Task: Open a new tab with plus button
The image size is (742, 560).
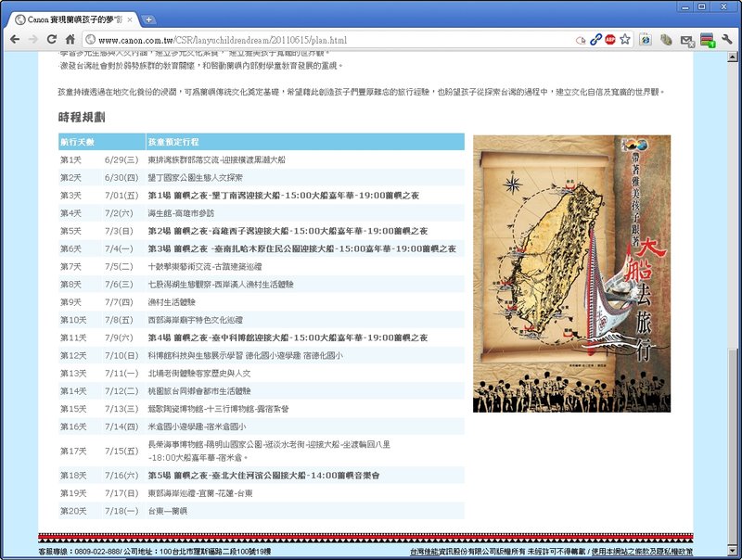Action: [x=148, y=19]
